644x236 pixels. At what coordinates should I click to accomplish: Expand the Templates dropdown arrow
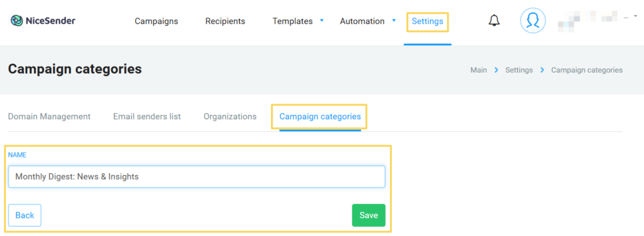pos(321,20)
